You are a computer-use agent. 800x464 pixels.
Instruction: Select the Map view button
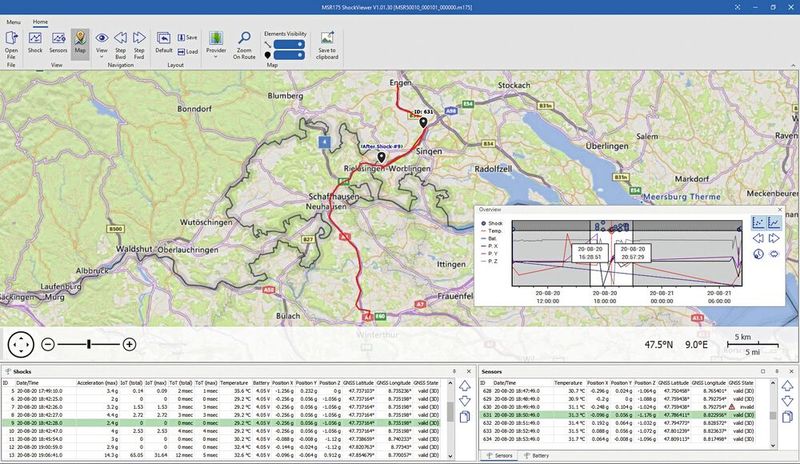[x=80, y=43]
